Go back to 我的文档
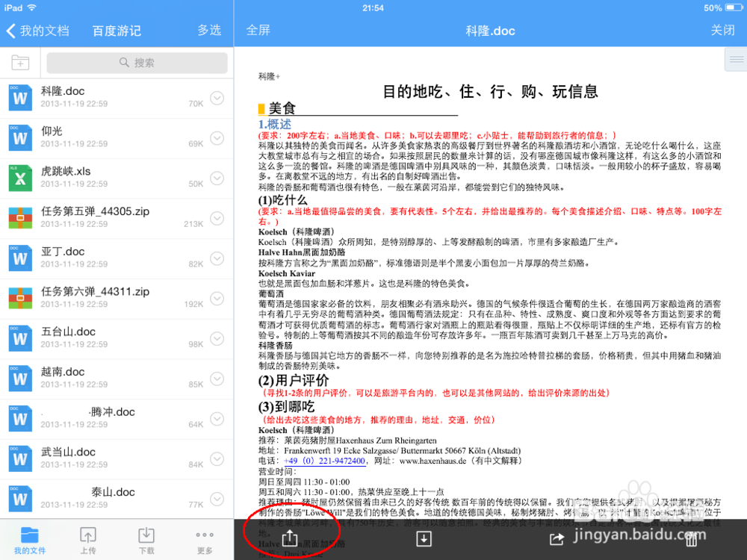Image resolution: width=747 pixels, height=560 pixels. 37,31
